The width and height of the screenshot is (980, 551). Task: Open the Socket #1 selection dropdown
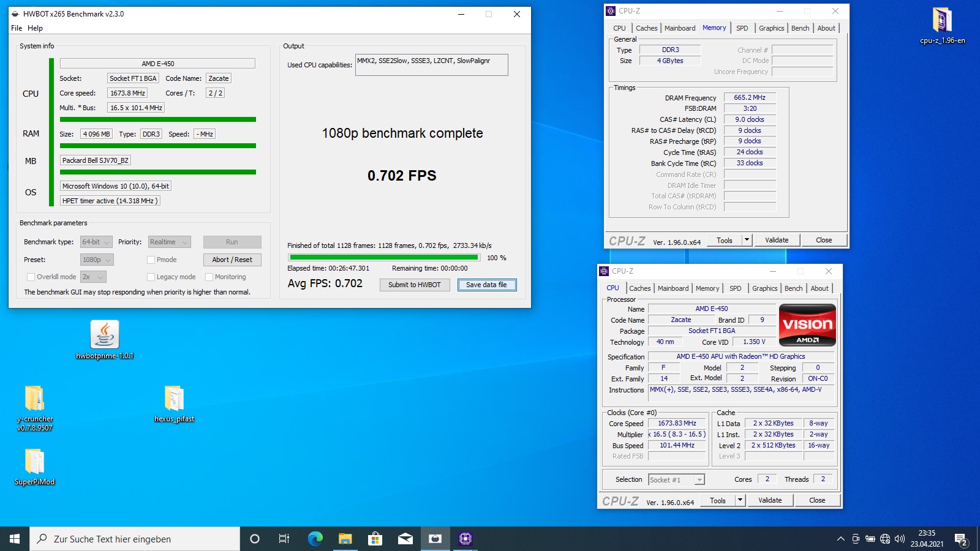[x=676, y=479]
